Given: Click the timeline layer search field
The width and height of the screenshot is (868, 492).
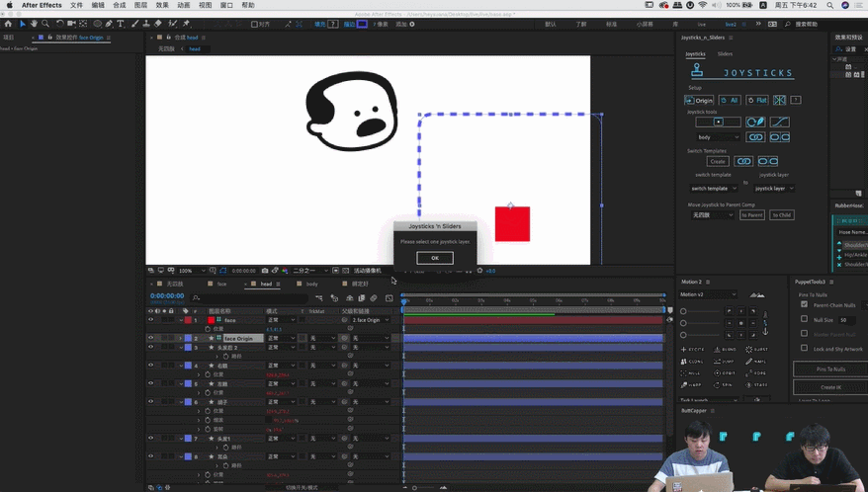Looking at the screenshot, I should click(249, 297).
